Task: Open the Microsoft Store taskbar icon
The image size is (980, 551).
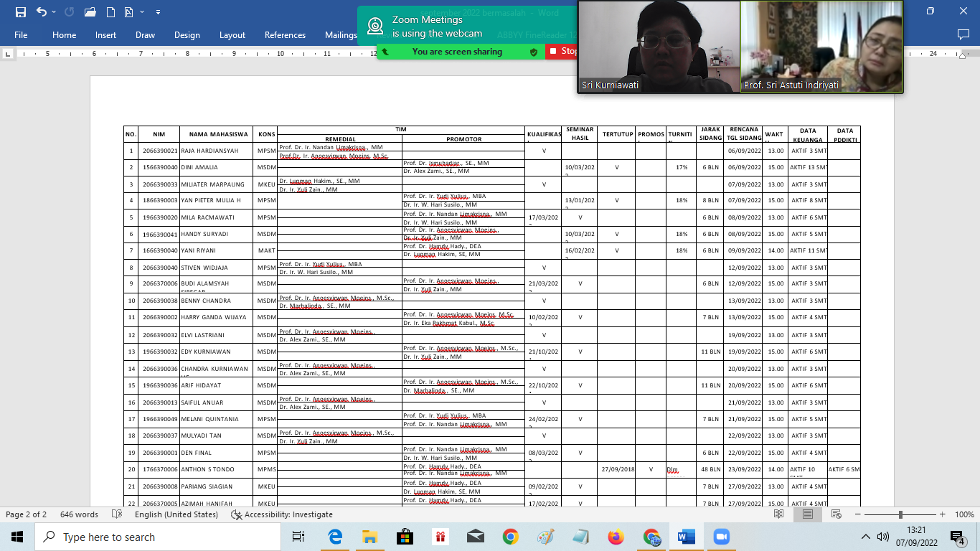Action: click(405, 537)
